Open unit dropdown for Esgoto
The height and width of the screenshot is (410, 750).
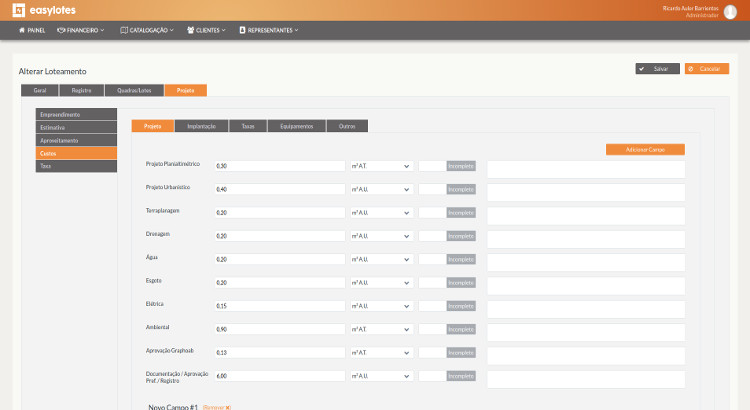click(381, 283)
